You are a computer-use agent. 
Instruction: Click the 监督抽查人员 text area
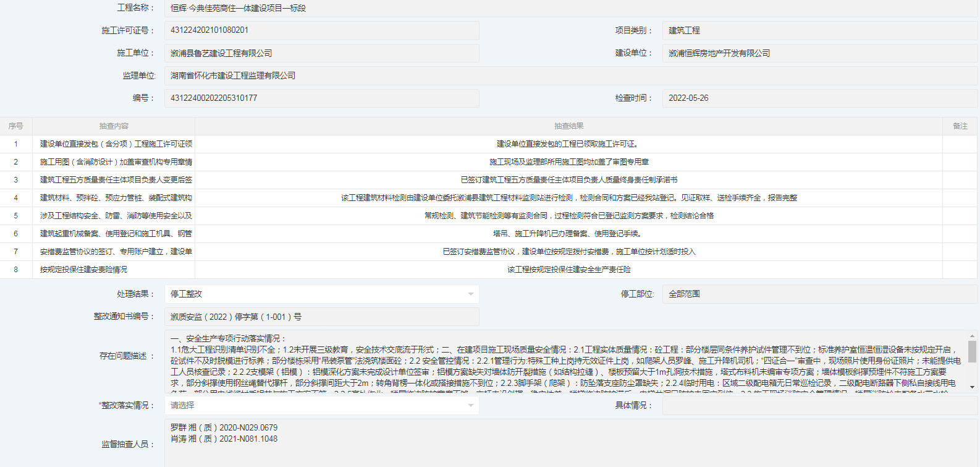pos(571,443)
